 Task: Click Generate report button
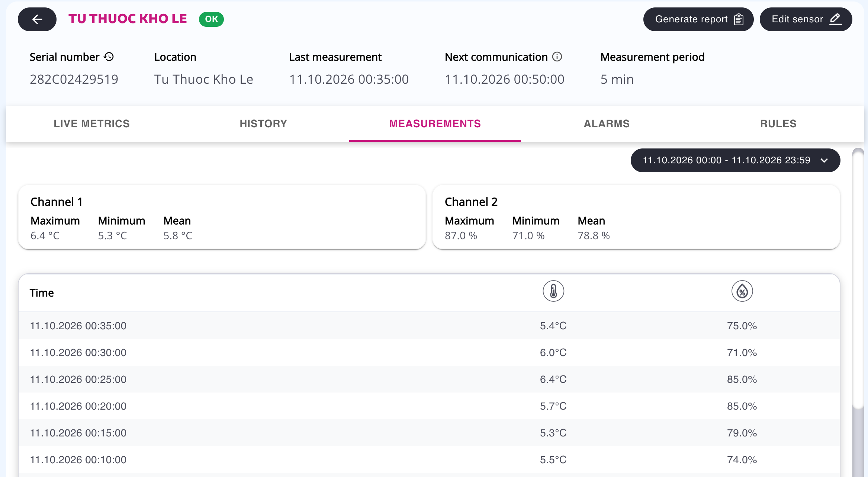(698, 19)
